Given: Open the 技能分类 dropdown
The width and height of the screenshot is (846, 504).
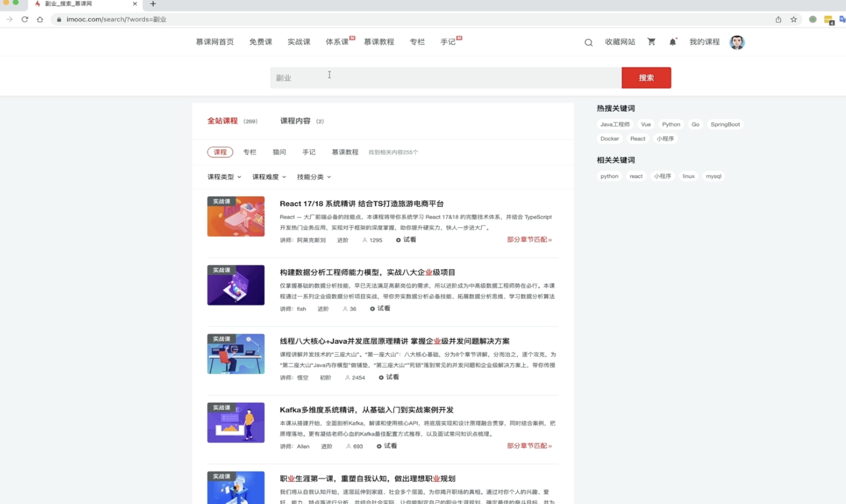Looking at the screenshot, I should tap(314, 176).
